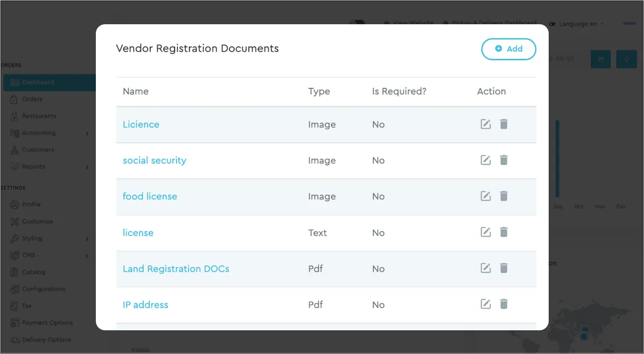The height and width of the screenshot is (354, 644).
Task: Click the Add button
Action: (508, 49)
